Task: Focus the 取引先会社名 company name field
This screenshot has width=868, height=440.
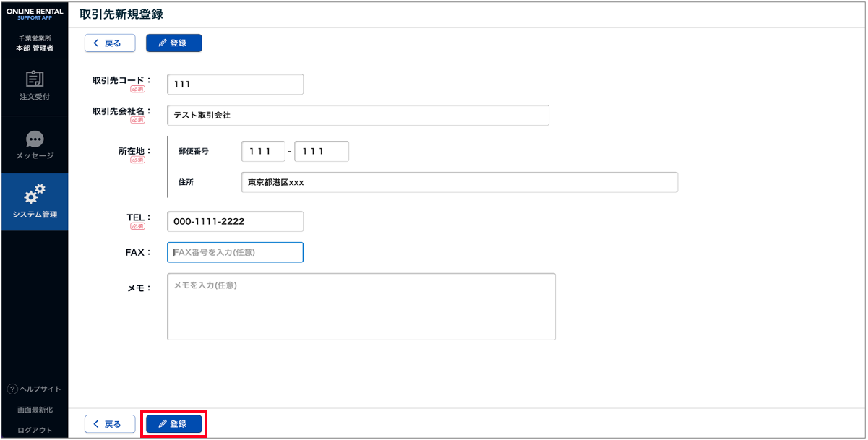Action: point(358,116)
